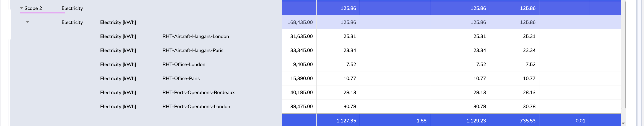The width and height of the screenshot is (644, 126).
Task: Select the 40,185.00 Bordeaux consumption cell
Action: coord(301,92)
